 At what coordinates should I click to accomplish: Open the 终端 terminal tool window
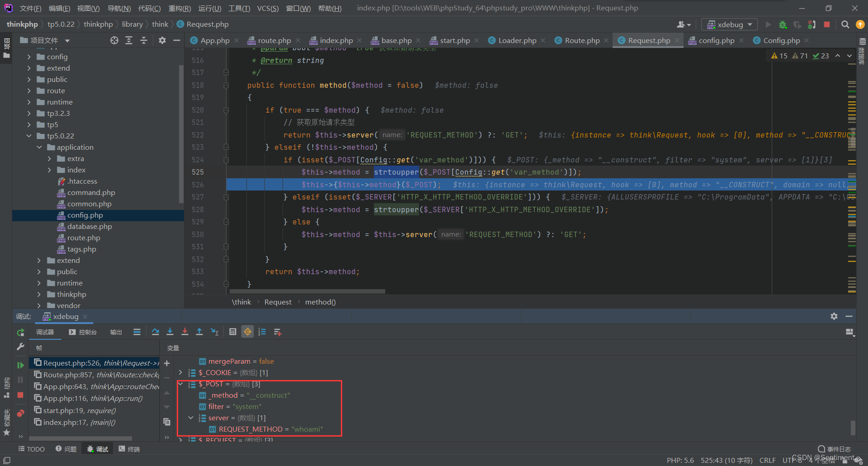click(129, 449)
